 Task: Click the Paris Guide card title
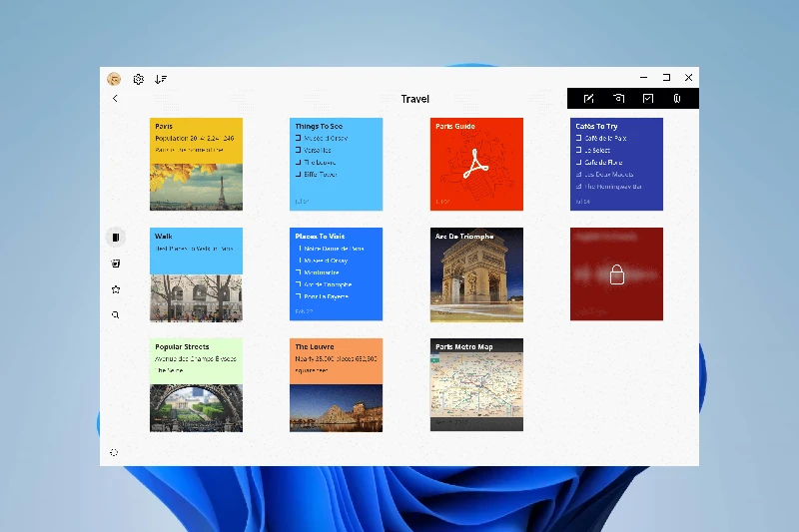(455, 126)
